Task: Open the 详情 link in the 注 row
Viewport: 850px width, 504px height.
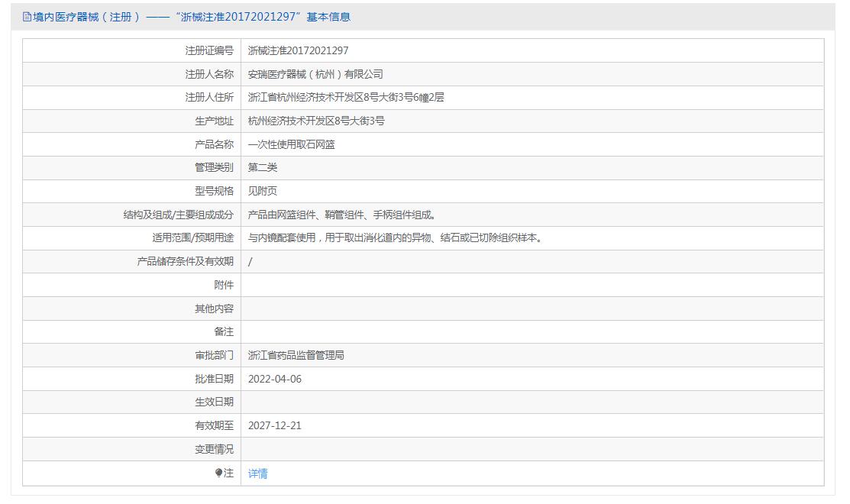Action: coord(257,473)
